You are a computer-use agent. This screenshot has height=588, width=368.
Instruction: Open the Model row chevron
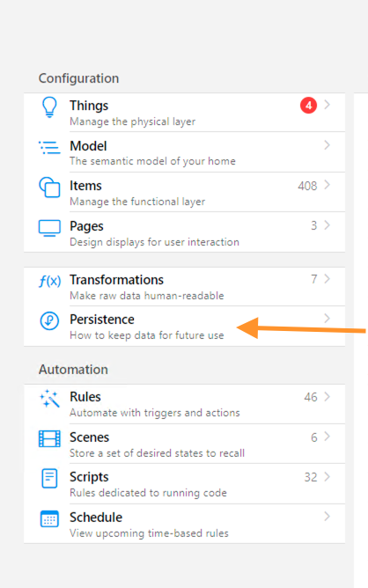point(328,145)
